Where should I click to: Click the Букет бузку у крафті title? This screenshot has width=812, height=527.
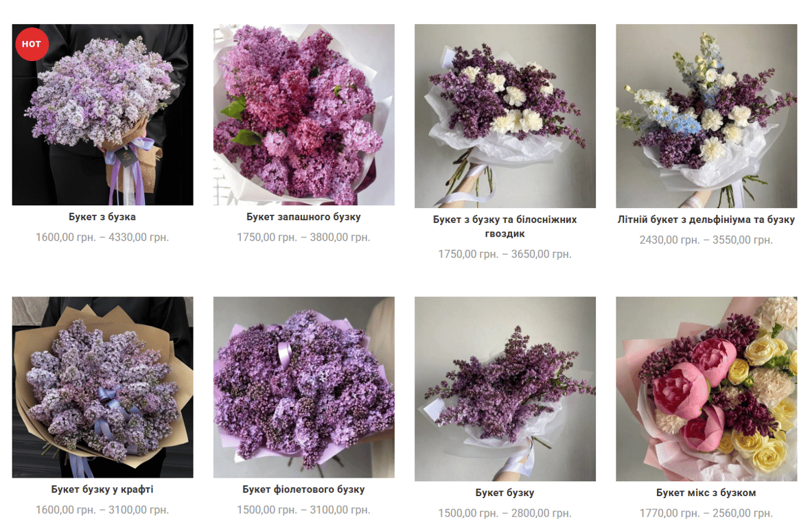coord(102,489)
